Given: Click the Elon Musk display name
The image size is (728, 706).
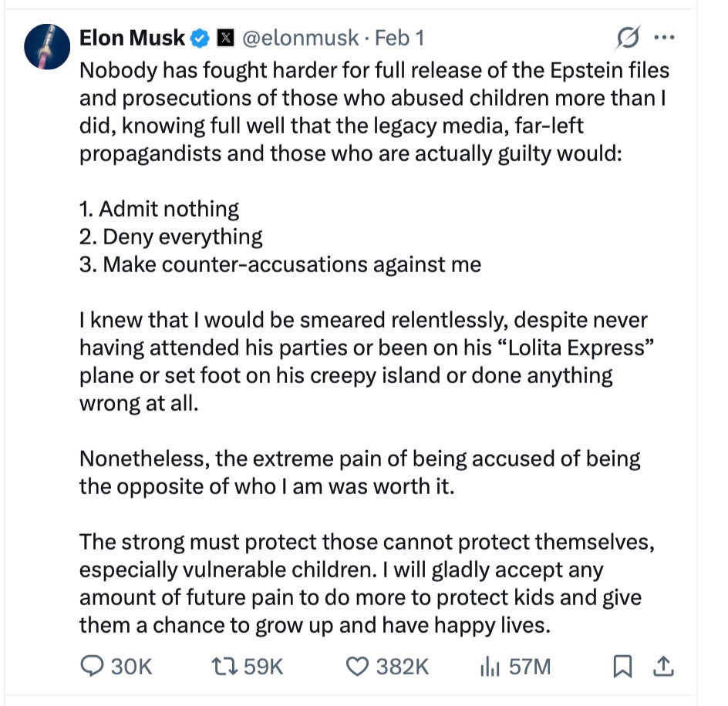Looking at the screenshot, I should 132,37.
